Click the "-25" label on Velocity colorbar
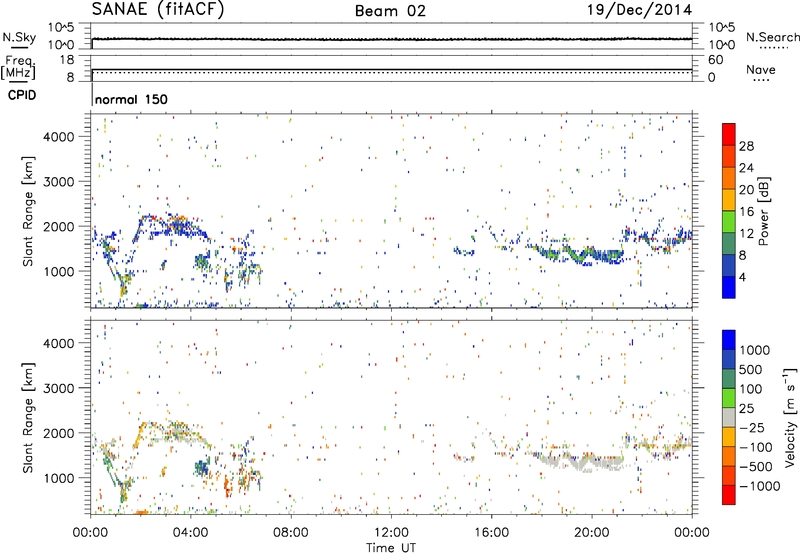The height and width of the screenshot is (554, 800). [752, 428]
